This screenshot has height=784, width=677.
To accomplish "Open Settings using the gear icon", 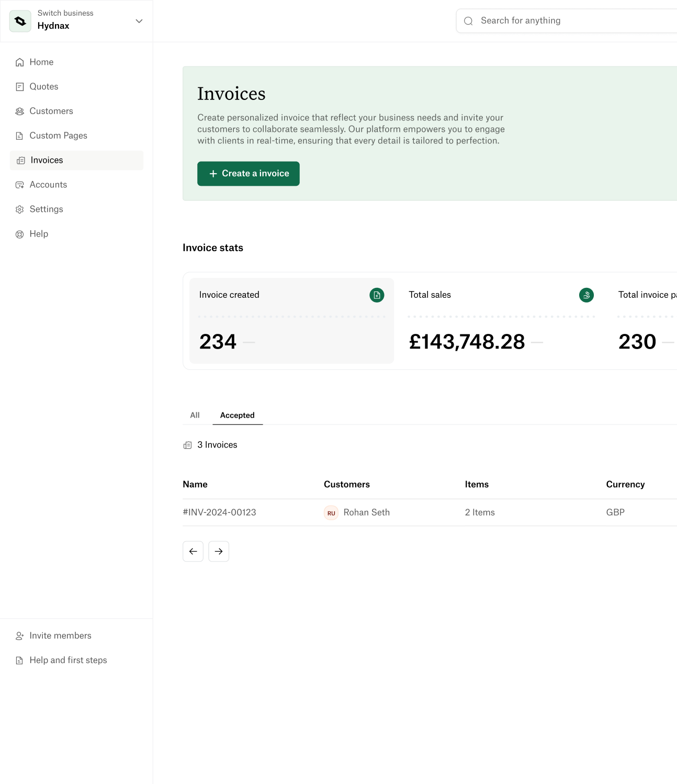I will pos(20,209).
